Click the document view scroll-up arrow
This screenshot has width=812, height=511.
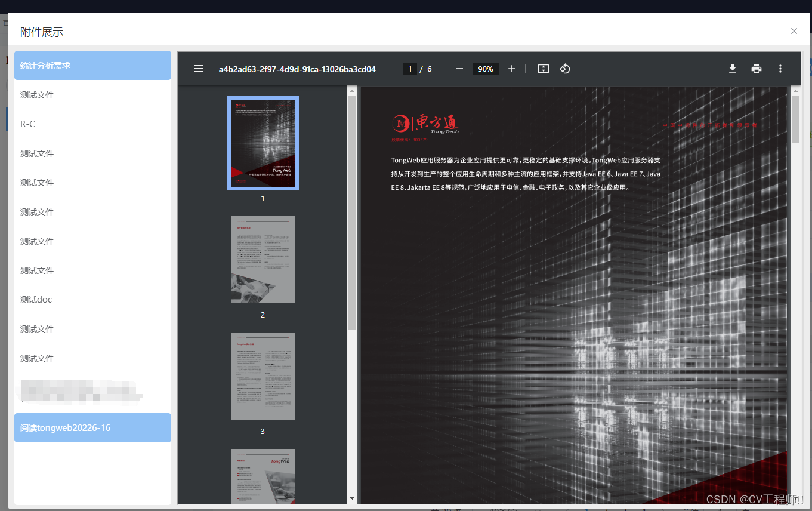pos(795,91)
